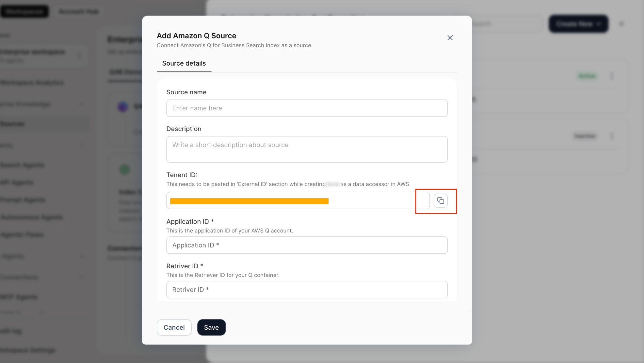Open Autonomous Agents in the sidebar
The width and height of the screenshot is (644, 363).
[32, 217]
